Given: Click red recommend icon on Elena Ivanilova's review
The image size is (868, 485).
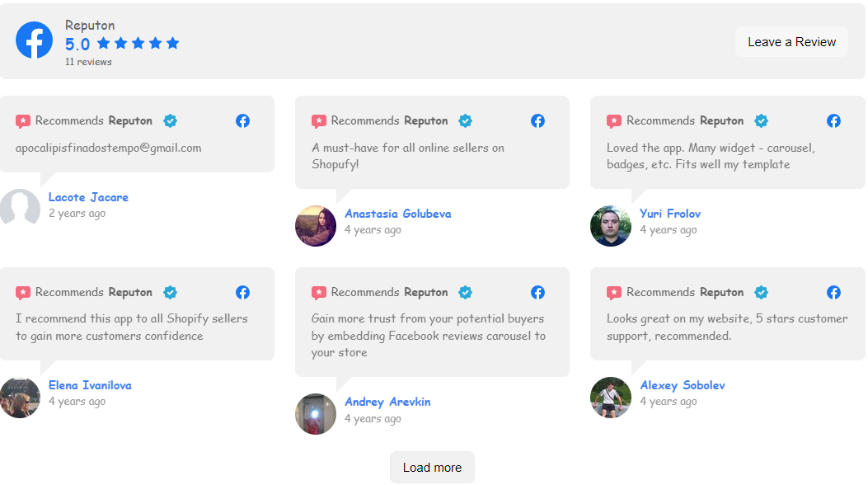Looking at the screenshot, I should (23, 293).
